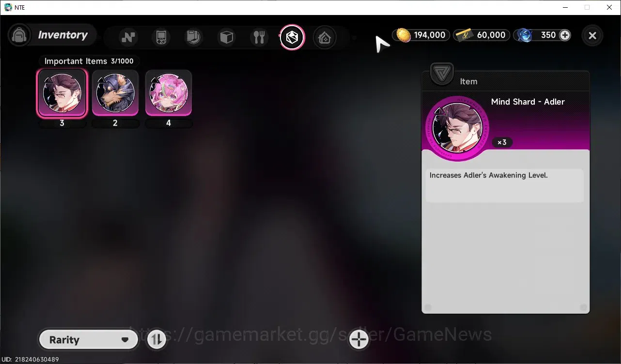This screenshot has height=364, width=621.
Task: Open the cards and disc category tab
Action: coord(194,37)
